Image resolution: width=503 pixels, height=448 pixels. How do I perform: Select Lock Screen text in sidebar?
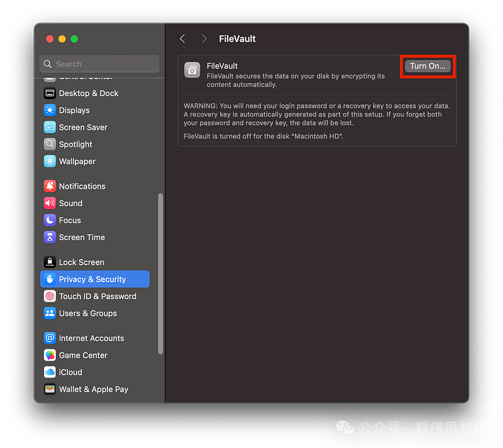click(82, 262)
